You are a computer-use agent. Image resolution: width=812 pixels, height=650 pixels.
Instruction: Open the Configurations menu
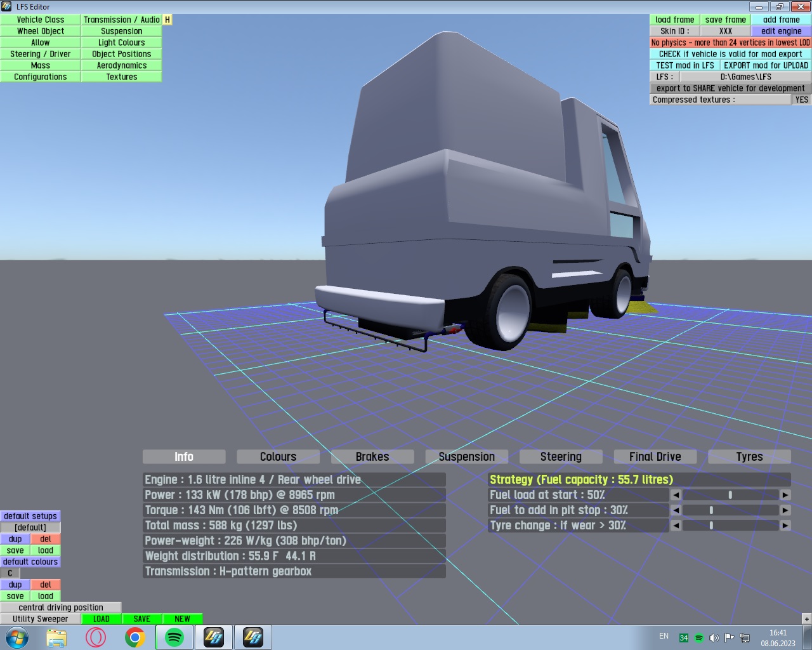[41, 77]
